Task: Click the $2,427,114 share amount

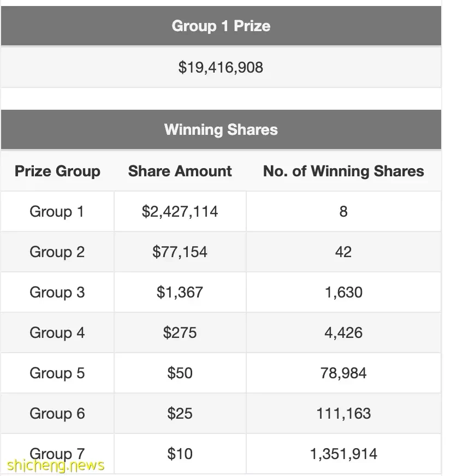Action: [180, 212]
